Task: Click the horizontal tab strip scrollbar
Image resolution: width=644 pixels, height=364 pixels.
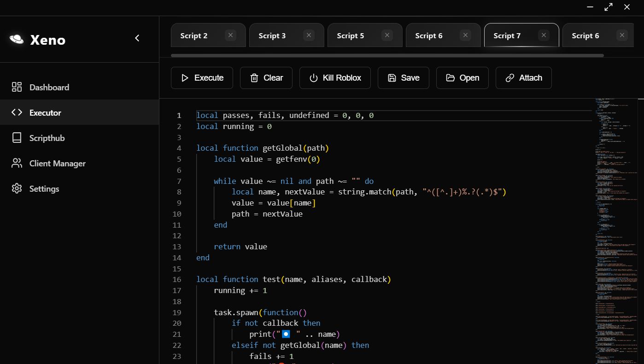Action: pos(387,55)
